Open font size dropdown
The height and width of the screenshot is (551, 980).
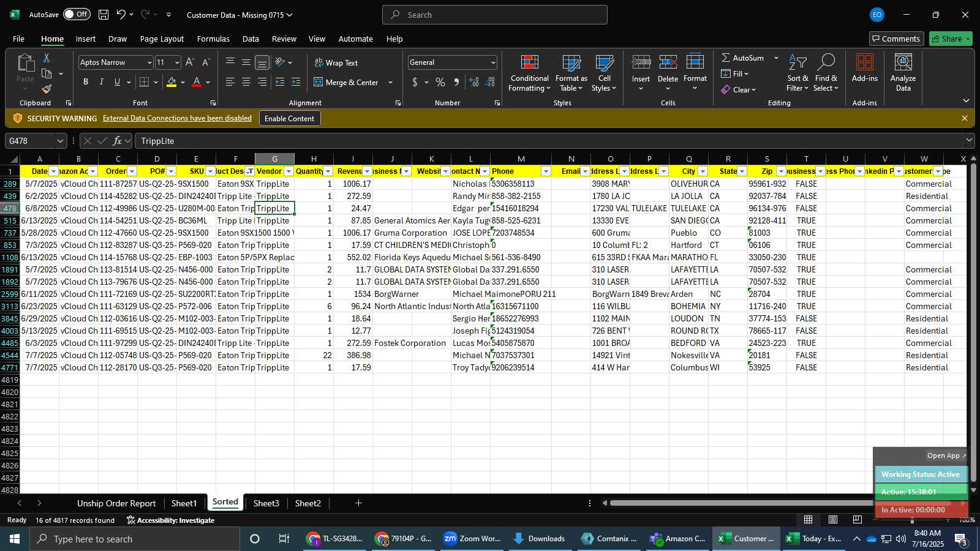[x=177, y=62]
